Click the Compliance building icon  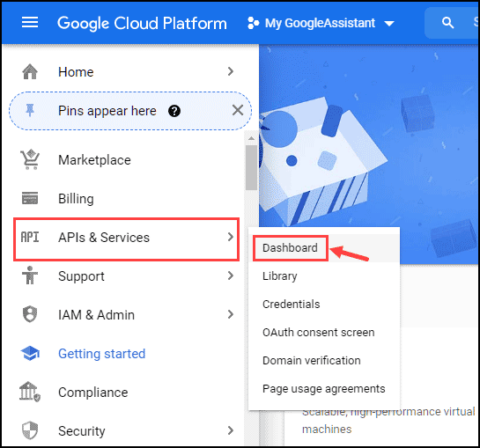pos(30,392)
